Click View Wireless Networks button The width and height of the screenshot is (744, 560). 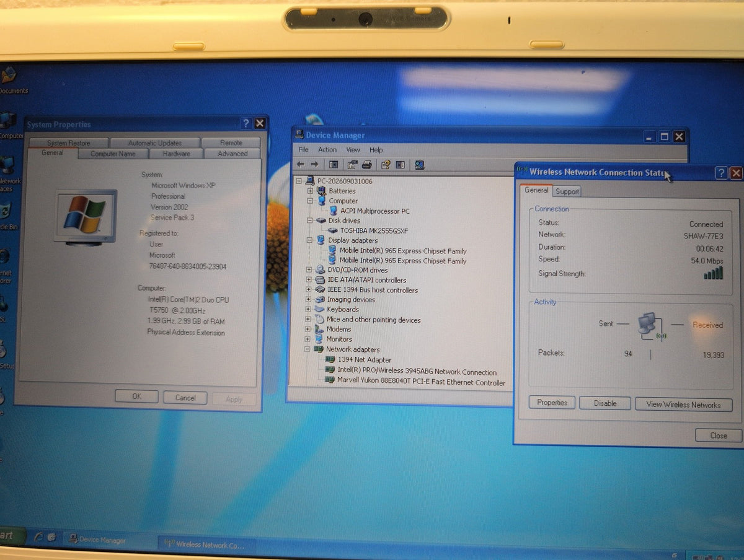(x=683, y=405)
